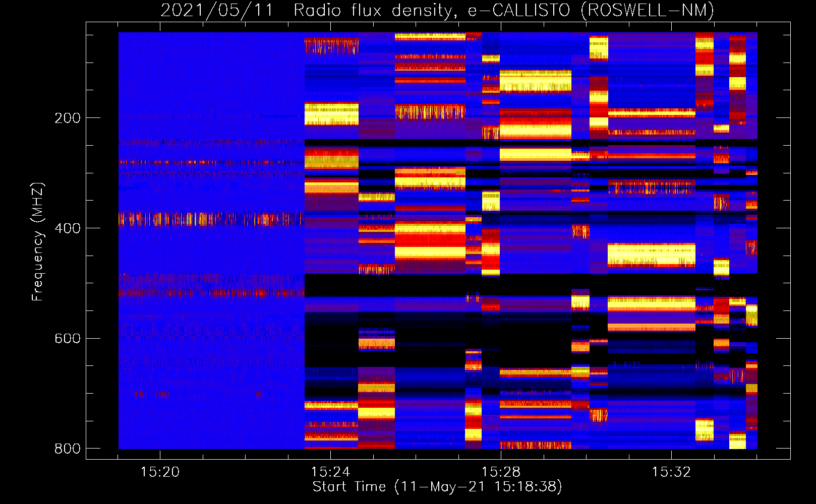This screenshot has height=504, width=816.
Task: Click the 800 frequency tick label
Action: (68, 449)
